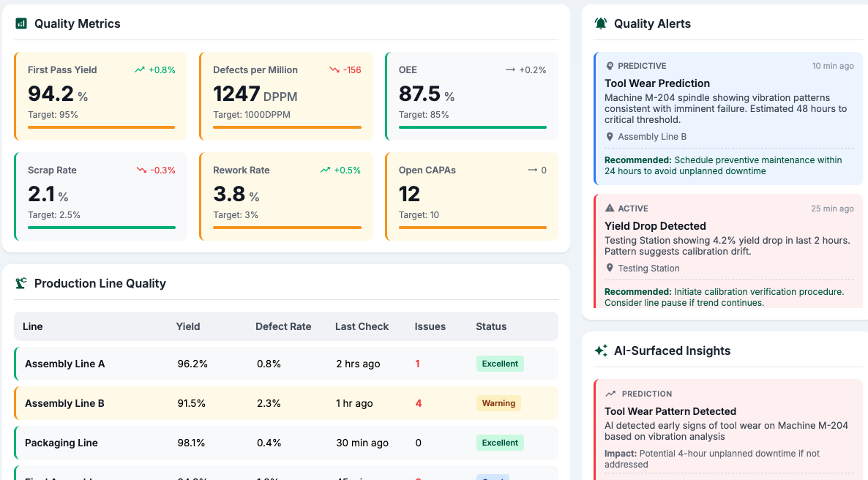Open the Yield Drop Detected alert title
This screenshot has width=868, height=480.
(656, 226)
